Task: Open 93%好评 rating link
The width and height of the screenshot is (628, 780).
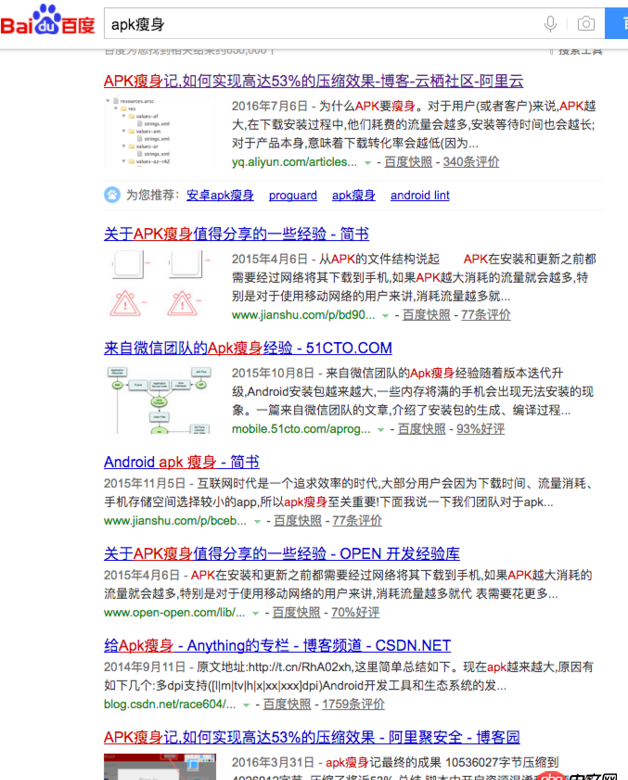Action: (480, 429)
